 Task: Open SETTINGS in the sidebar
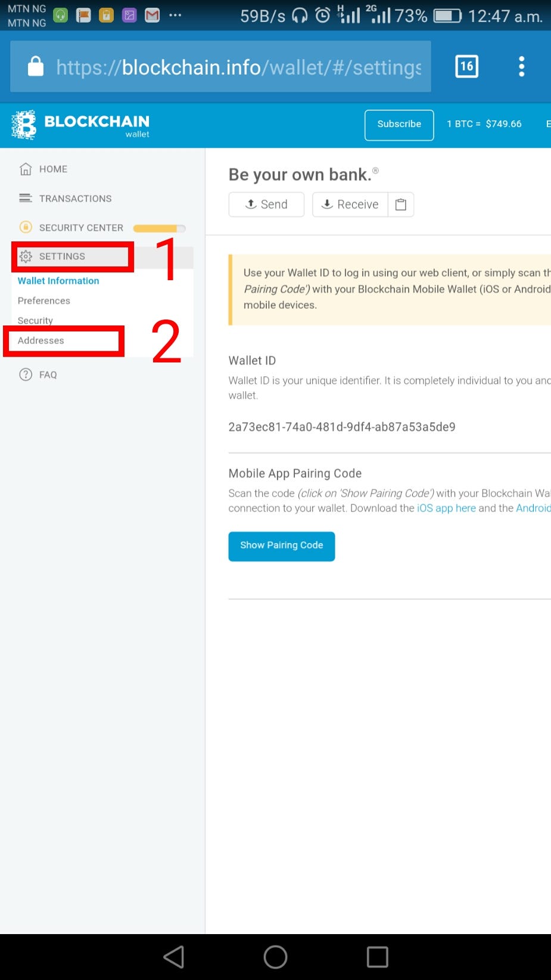click(62, 256)
